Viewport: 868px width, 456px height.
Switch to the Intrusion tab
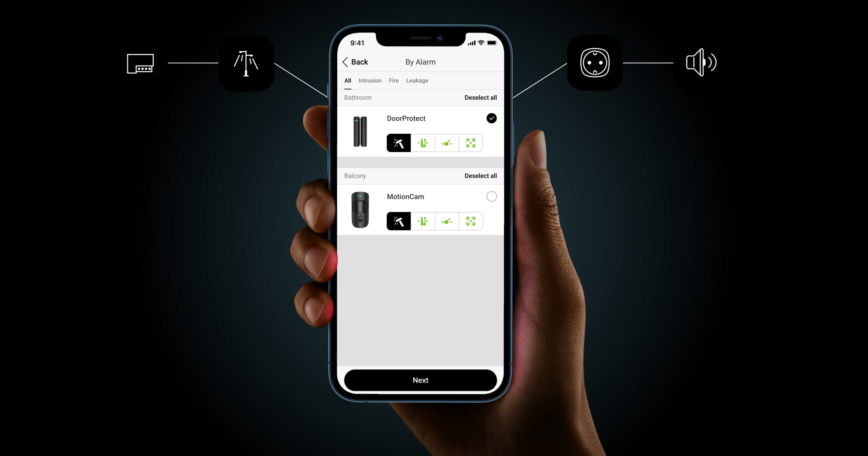click(x=370, y=80)
